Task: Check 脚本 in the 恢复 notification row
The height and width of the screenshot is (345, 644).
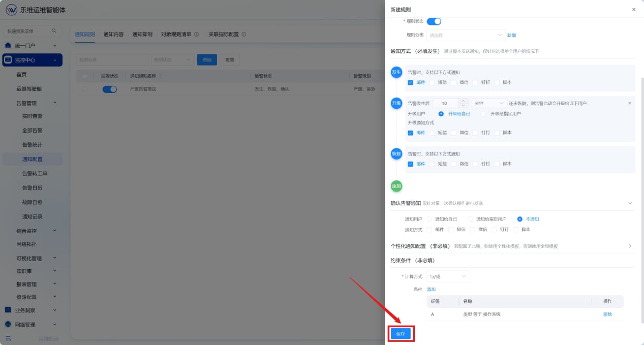Action: (x=497, y=164)
